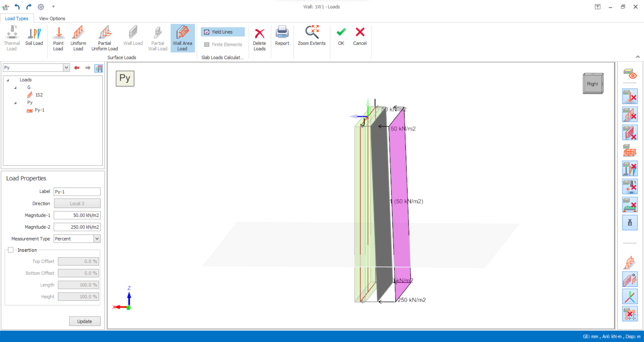Toggle the Yield Lines option
Image resolution: width=644 pixels, height=342 pixels.
tap(222, 32)
